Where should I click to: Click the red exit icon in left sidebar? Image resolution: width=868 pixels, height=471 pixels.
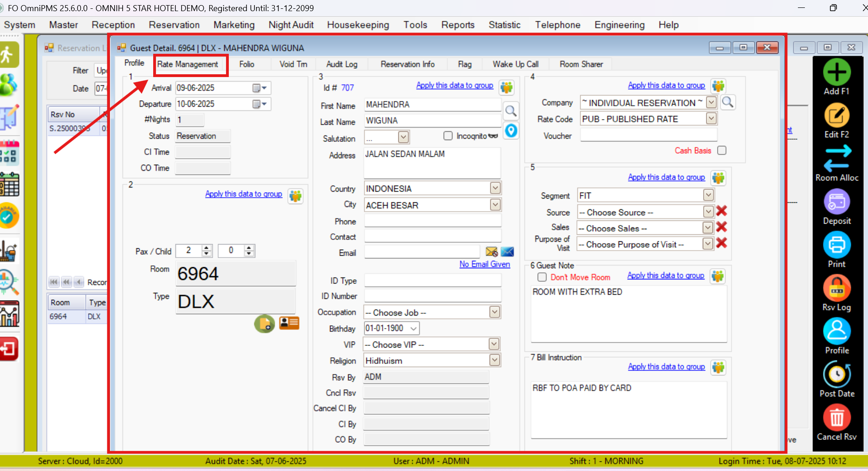(x=9, y=349)
